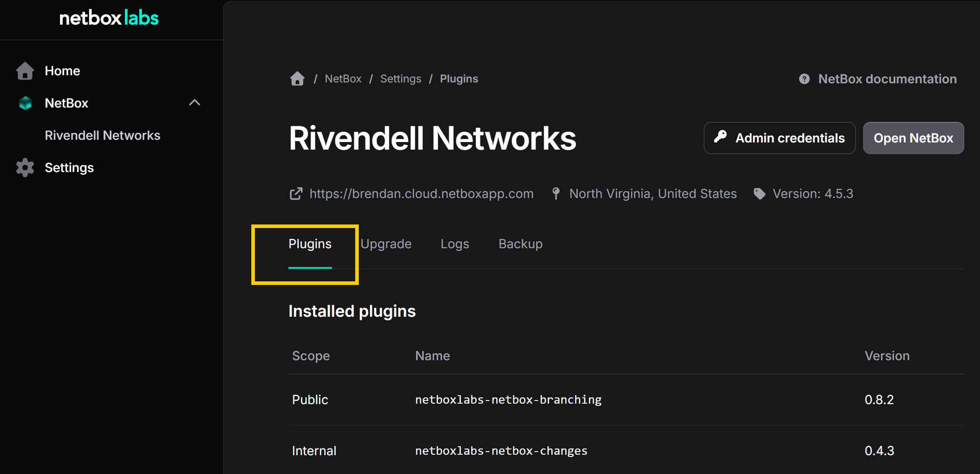This screenshot has height=474, width=980.
Task: Click the home icon in the breadcrumb
Action: pos(297,78)
